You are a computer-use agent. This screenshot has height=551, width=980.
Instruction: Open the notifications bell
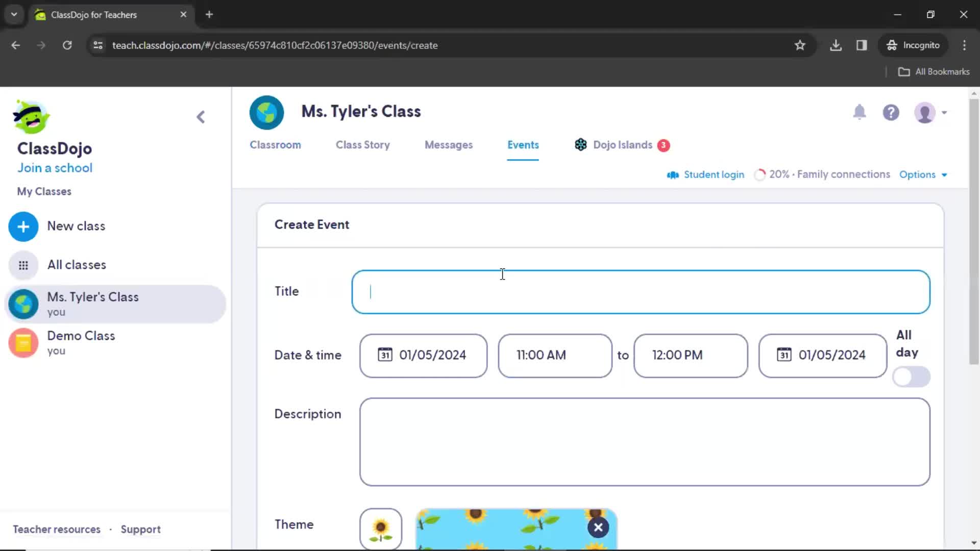[860, 112]
